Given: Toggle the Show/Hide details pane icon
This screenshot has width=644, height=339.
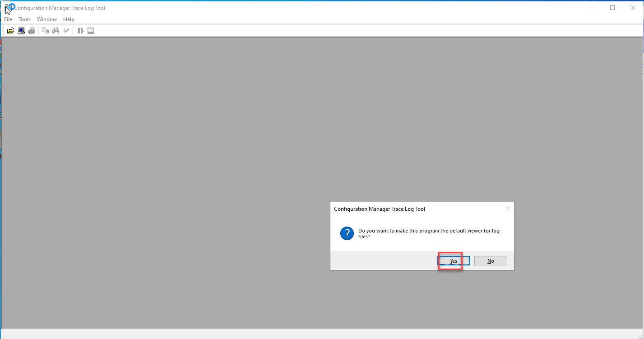Looking at the screenshot, I should [91, 31].
